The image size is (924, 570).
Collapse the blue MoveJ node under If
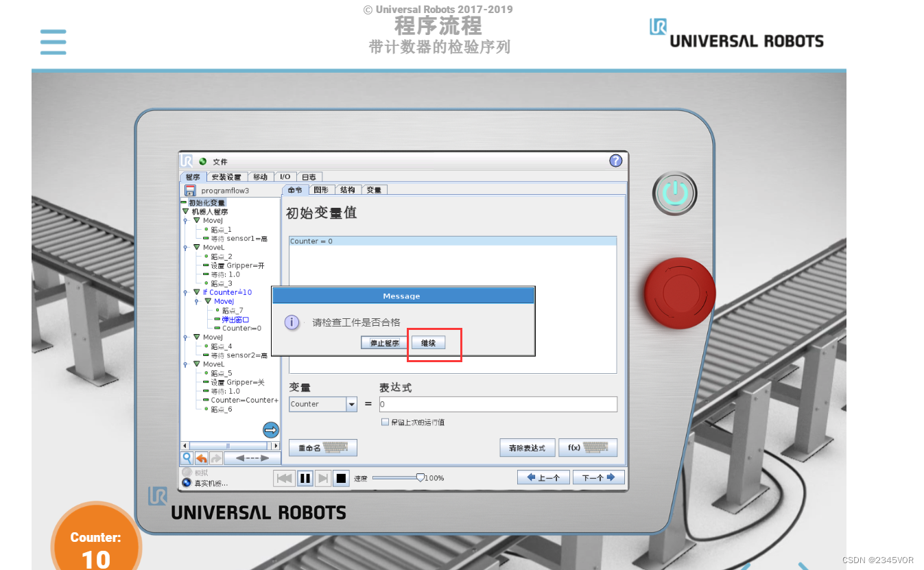208,301
